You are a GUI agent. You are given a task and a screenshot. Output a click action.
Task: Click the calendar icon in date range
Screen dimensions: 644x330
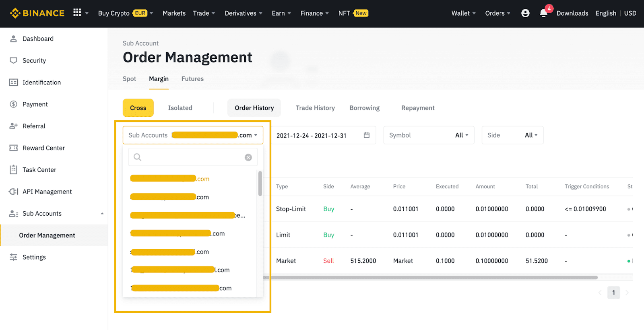[x=367, y=135]
